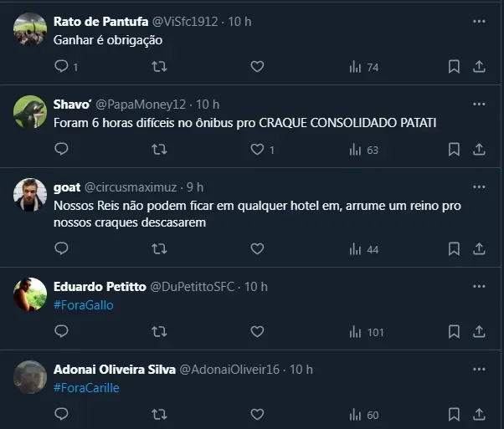Share Rato de Pantufa's tweet
The image size is (504, 429).
480,67
